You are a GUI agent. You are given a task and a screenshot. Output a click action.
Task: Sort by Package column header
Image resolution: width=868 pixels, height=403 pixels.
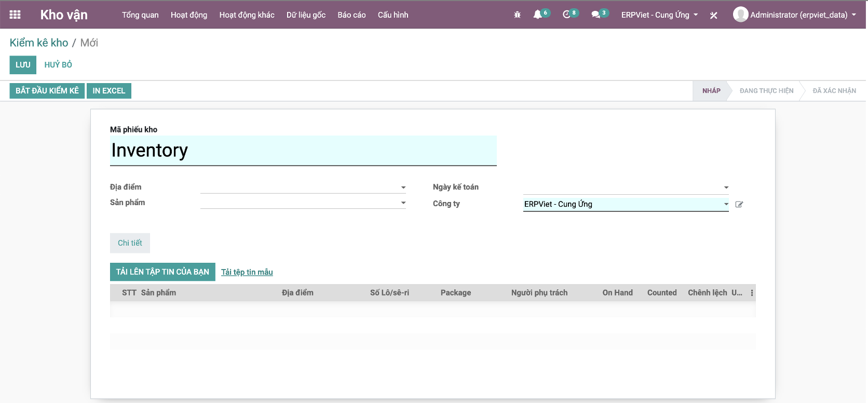[456, 293]
